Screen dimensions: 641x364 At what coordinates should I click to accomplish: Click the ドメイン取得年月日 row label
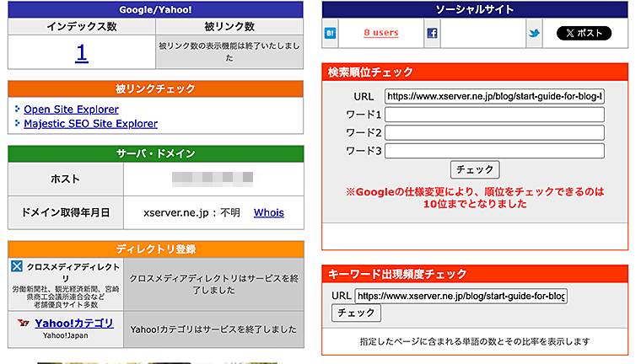[66, 212]
